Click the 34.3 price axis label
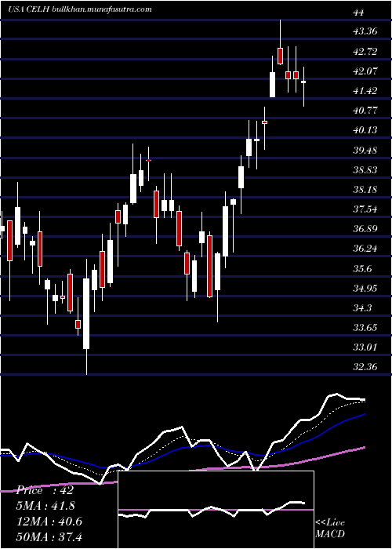 (x=363, y=308)
